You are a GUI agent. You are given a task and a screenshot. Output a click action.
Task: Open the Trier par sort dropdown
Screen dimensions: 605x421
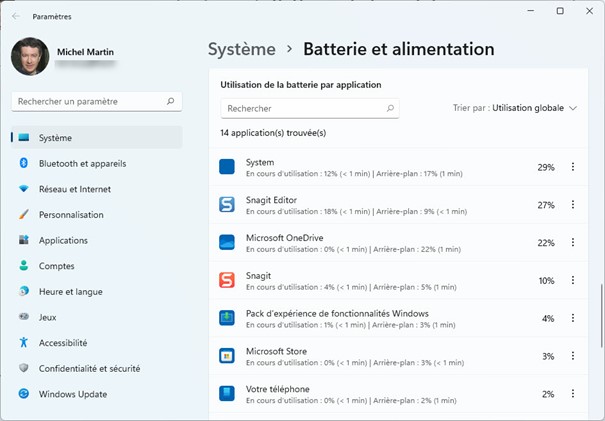point(515,108)
